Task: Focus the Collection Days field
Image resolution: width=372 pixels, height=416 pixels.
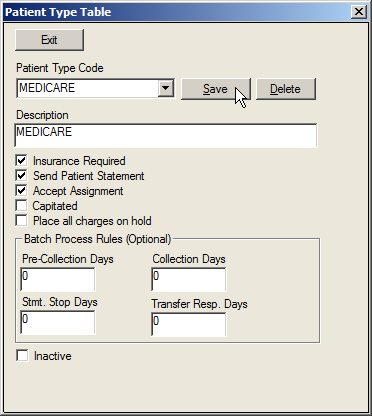Action: 189,279
